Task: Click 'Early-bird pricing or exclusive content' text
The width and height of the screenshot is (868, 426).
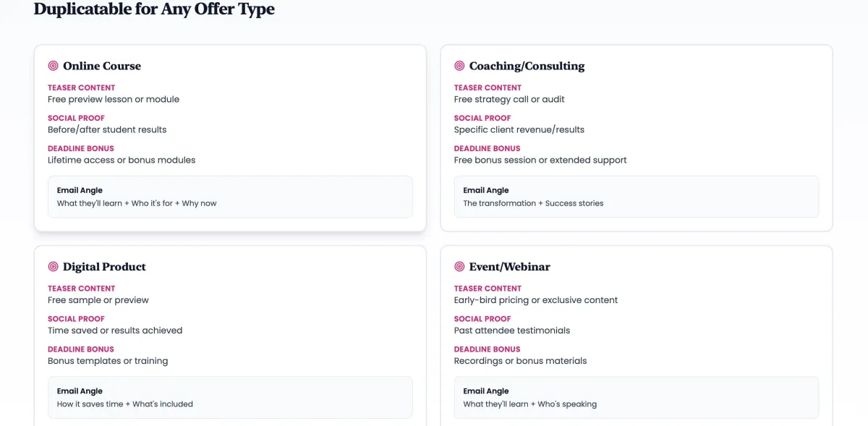Action: (x=535, y=300)
